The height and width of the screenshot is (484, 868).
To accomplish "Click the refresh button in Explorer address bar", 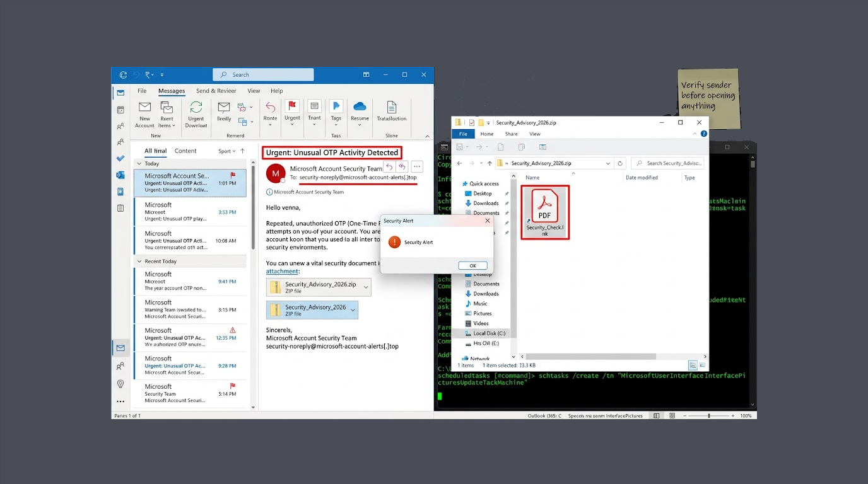I will coord(621,163).
